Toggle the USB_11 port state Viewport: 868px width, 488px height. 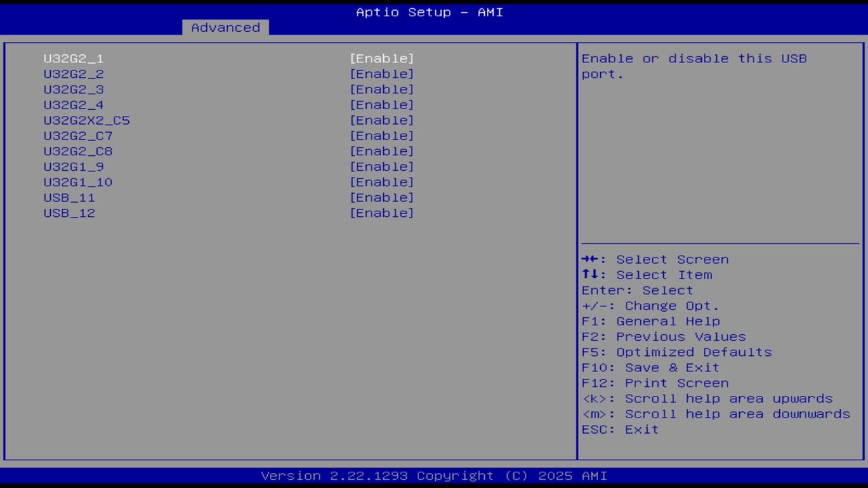pyautogui.click(x=382, y=197)
